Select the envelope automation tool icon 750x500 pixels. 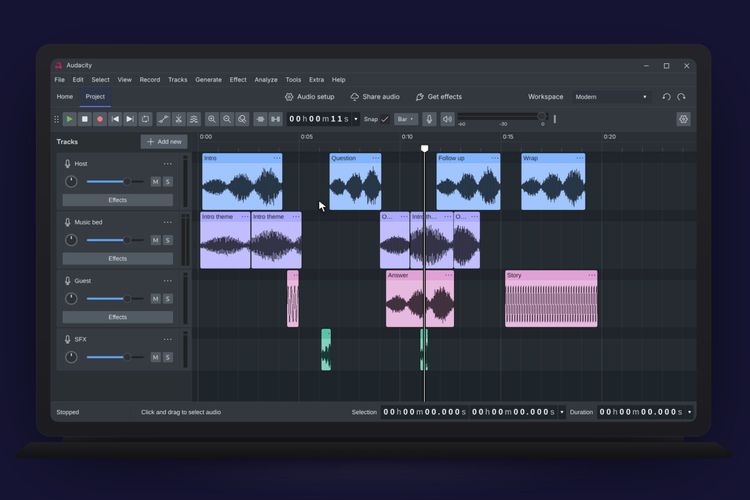coord(163,119)
